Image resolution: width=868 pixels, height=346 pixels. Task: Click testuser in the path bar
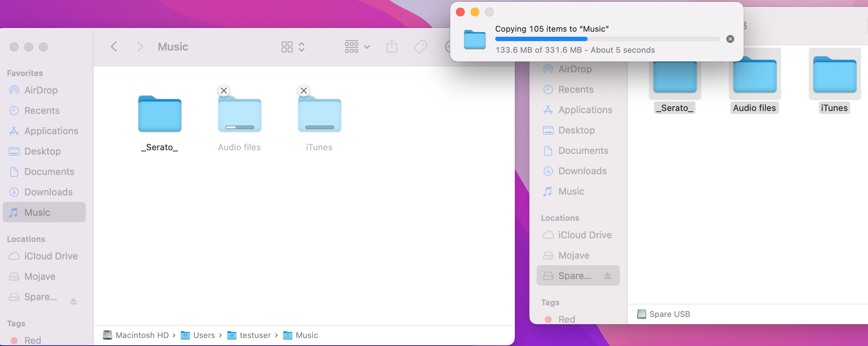[255, 335]
